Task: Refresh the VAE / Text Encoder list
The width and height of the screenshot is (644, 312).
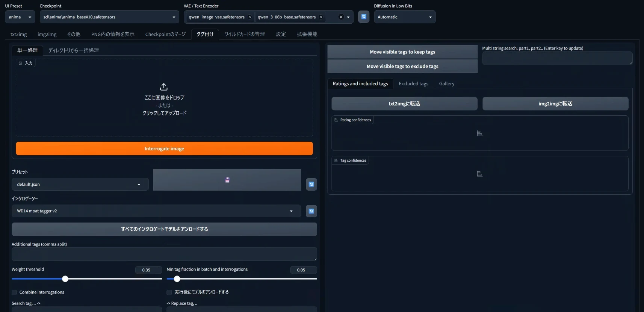Action: coord(364,17)
